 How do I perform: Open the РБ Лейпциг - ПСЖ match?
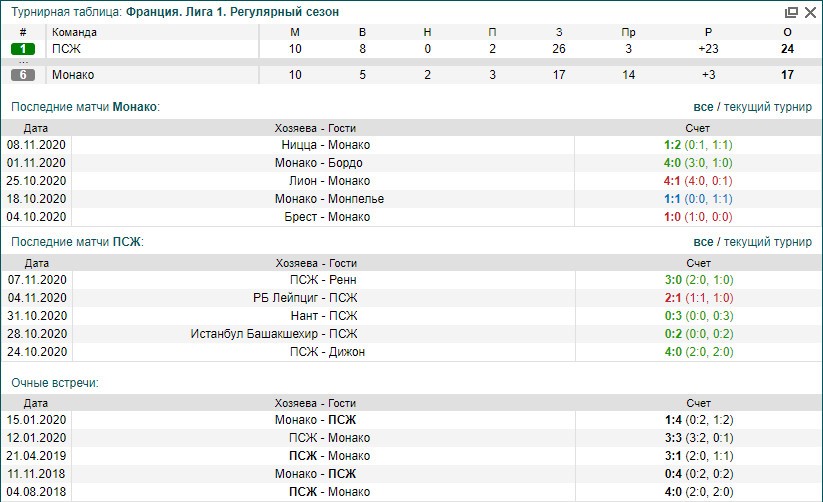tap(305, 298)
